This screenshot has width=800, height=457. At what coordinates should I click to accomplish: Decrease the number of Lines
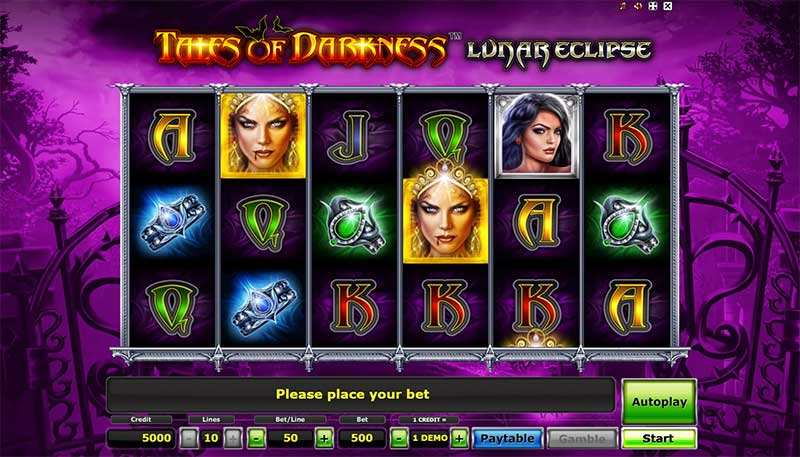click(x=189, y=438)
